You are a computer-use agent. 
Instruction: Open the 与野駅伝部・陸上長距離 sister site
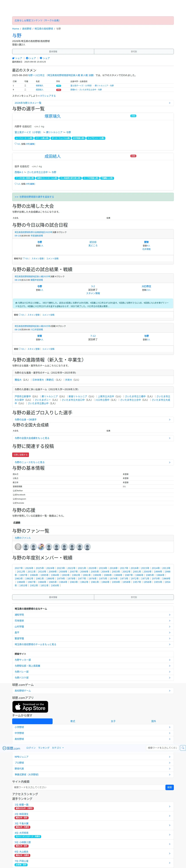click(x=93, y=666)
